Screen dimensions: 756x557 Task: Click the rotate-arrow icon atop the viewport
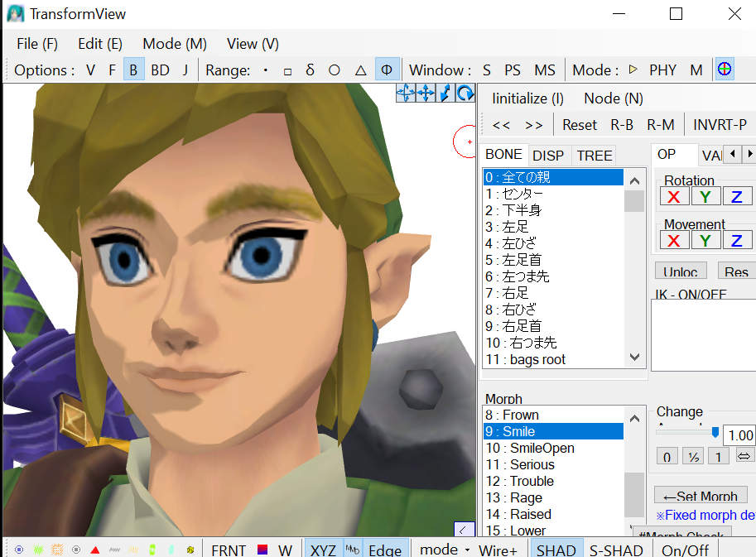(465, 93)
